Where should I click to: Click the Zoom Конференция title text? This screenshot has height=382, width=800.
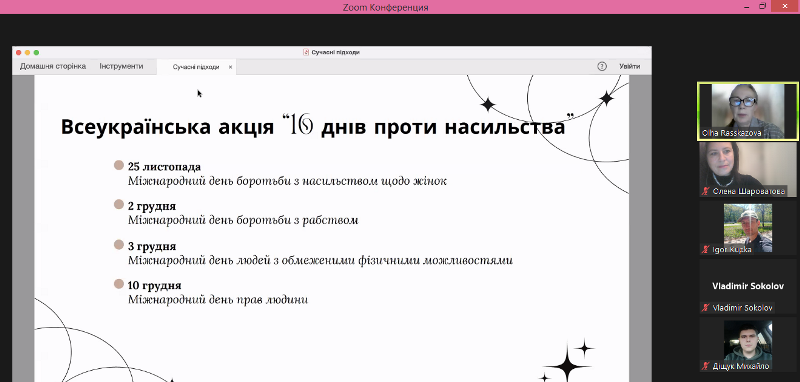(x=385, y=7)
